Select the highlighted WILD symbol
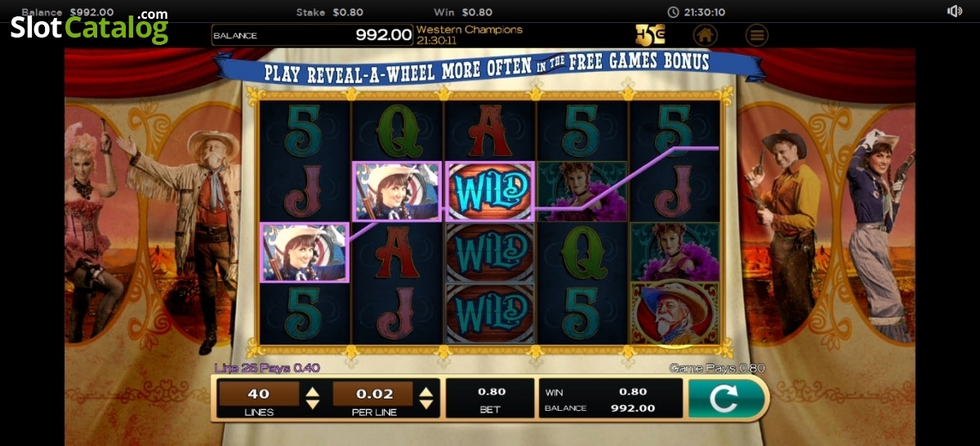The width and height of the screenshot is (980, 446). 488,191
